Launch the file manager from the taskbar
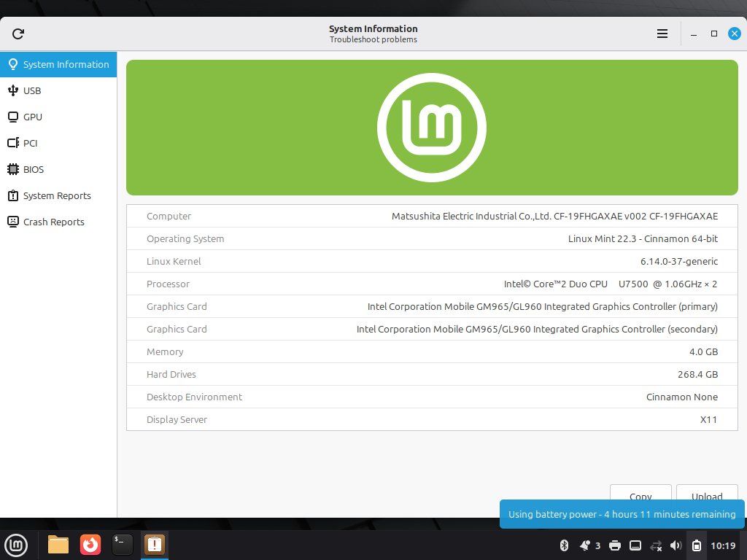Viewport: 747px width, 560px height. 58,545
